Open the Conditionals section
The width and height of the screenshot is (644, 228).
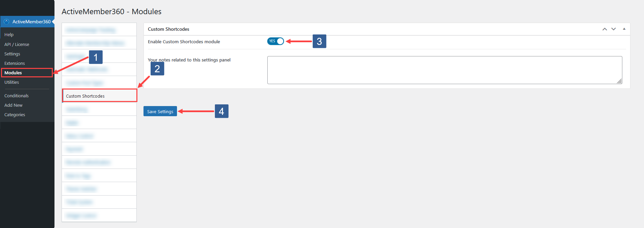(16, 96)
